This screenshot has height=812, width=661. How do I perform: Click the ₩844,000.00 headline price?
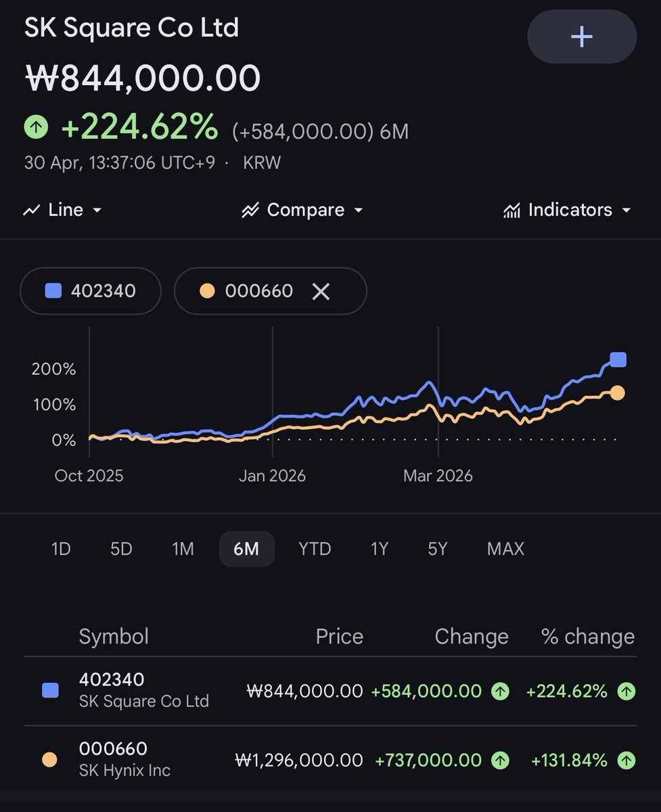(x=143, y=78)
